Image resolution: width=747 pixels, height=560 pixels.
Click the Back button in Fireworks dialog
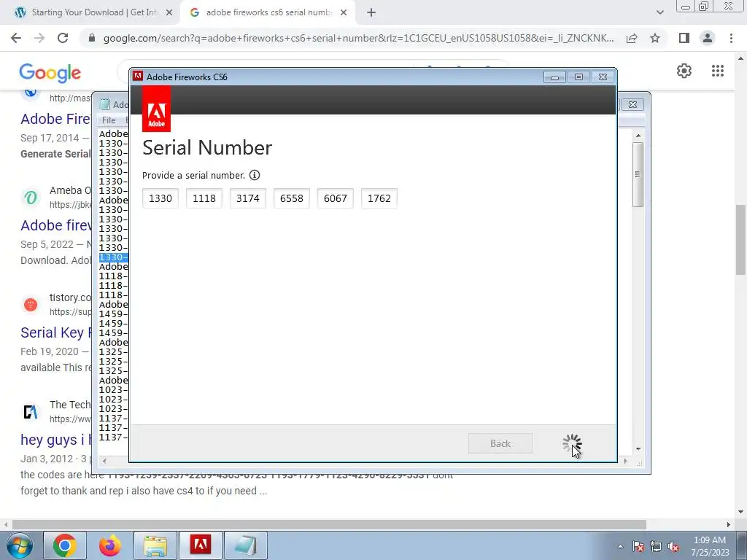pos(500,443)
